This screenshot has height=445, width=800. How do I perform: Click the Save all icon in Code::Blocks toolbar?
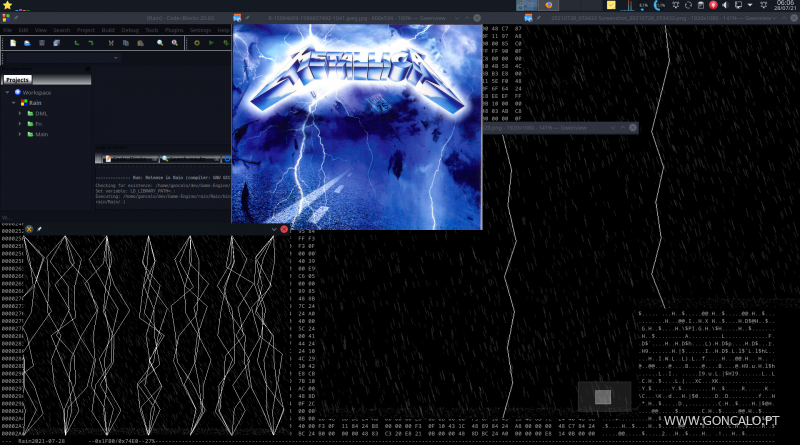click(57, 43)
